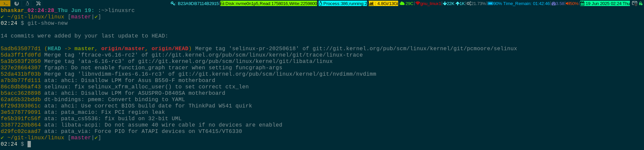Click the GPG key ID indicator
Image resolution: width=644 pixels, height=150 pixels.
(195, 3)
